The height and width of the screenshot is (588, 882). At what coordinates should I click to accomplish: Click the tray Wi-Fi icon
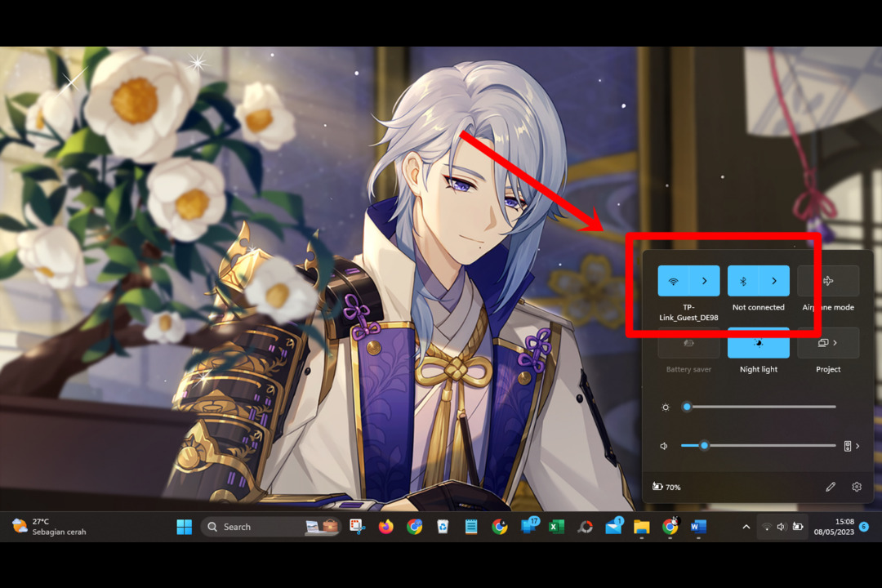coord(767,527)
